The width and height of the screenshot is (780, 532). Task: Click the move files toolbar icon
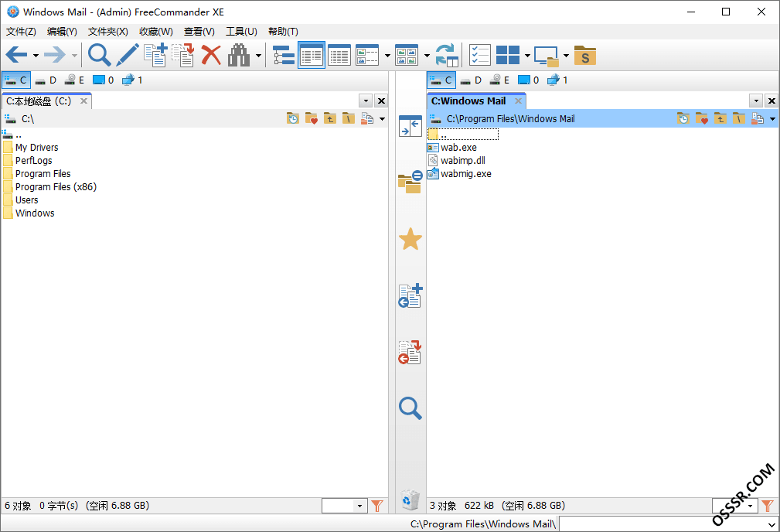click(x=183, y=55)
